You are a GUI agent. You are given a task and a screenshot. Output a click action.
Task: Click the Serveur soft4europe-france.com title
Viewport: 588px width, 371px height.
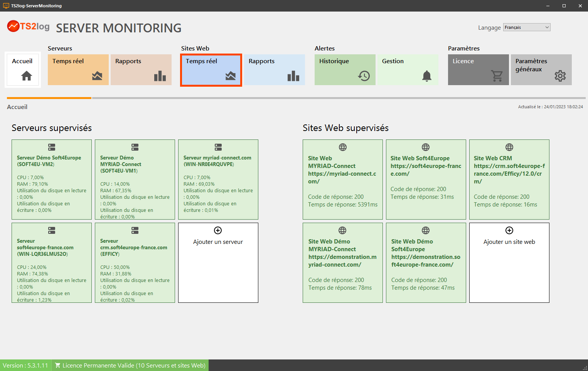[45, 247]
